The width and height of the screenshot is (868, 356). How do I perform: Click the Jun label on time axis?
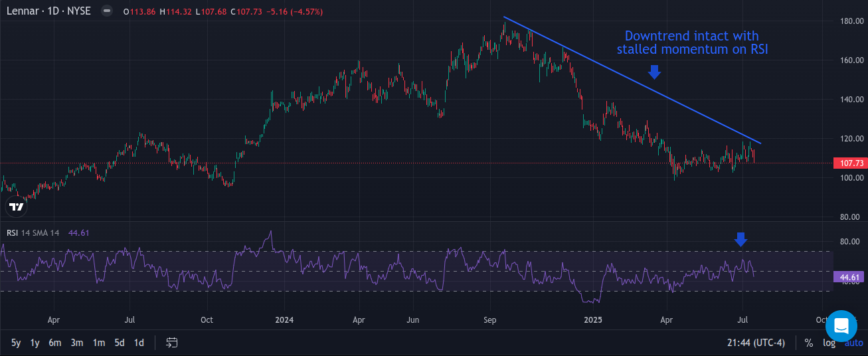(412, 319)
